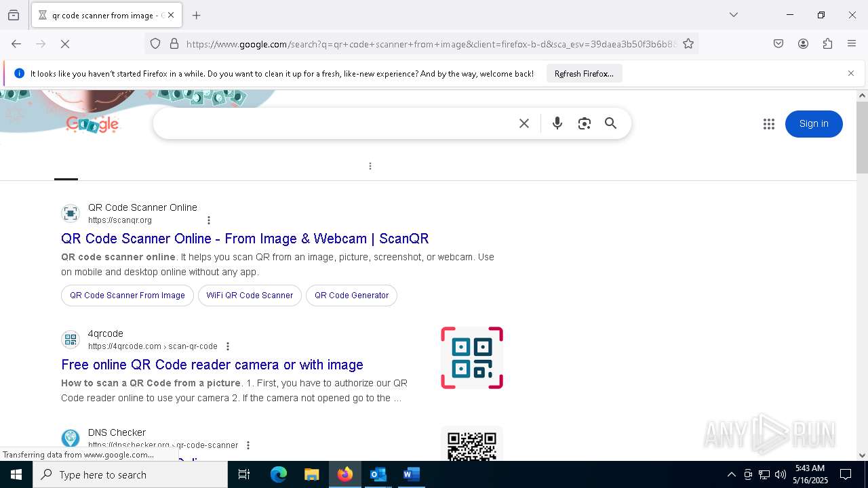868x488 pixels.
Task: Start voice search with microphone
Action: (x=557, y=123)
